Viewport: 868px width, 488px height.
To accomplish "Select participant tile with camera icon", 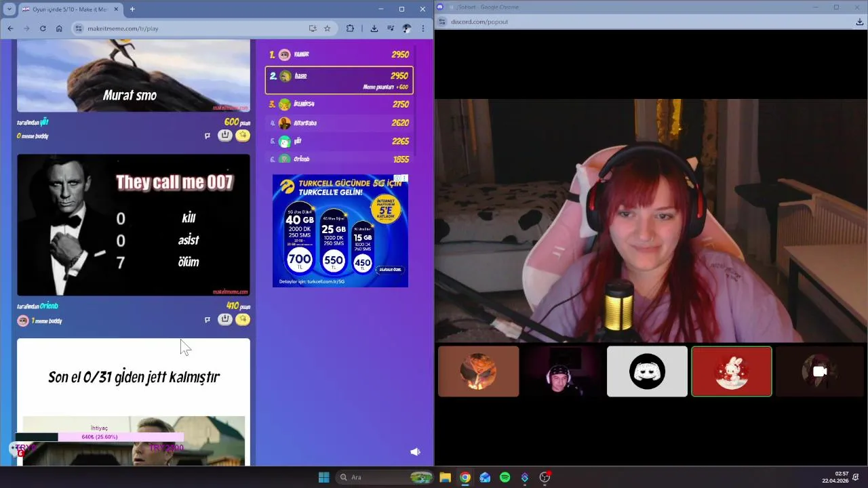I will pyautogui.click(x=821, y=371).
